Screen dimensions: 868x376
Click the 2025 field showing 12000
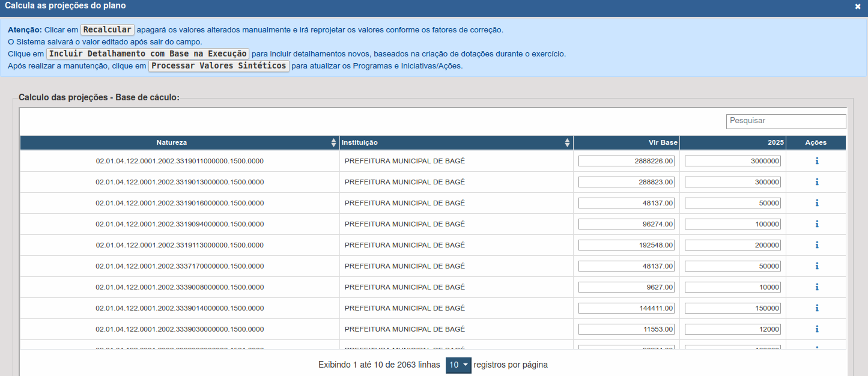pyautogui.click(x=732, y=329)
